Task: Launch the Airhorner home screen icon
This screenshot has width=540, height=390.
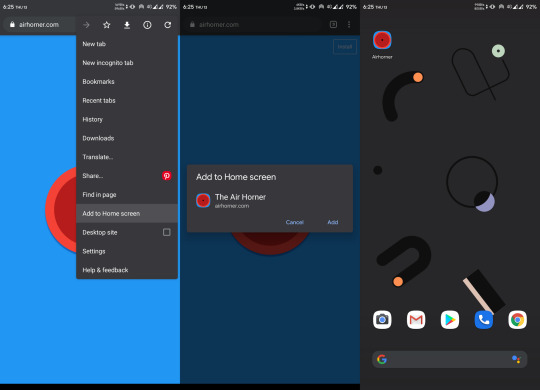Action: (382, 40)
